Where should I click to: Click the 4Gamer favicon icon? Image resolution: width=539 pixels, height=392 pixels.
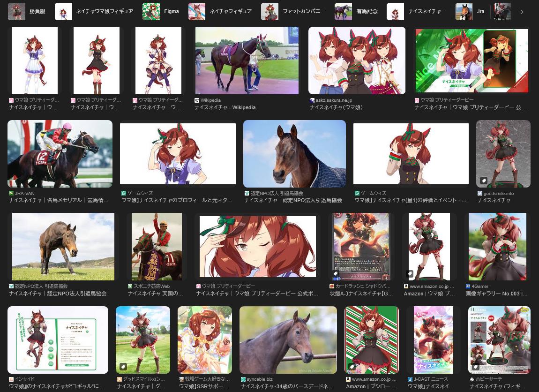coord(468,286)
